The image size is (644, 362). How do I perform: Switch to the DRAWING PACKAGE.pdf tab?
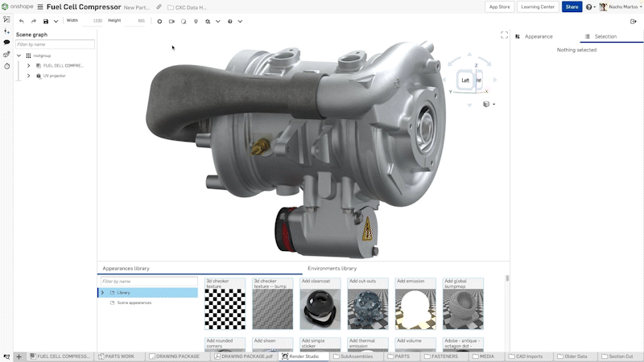(x=244, y=356)
